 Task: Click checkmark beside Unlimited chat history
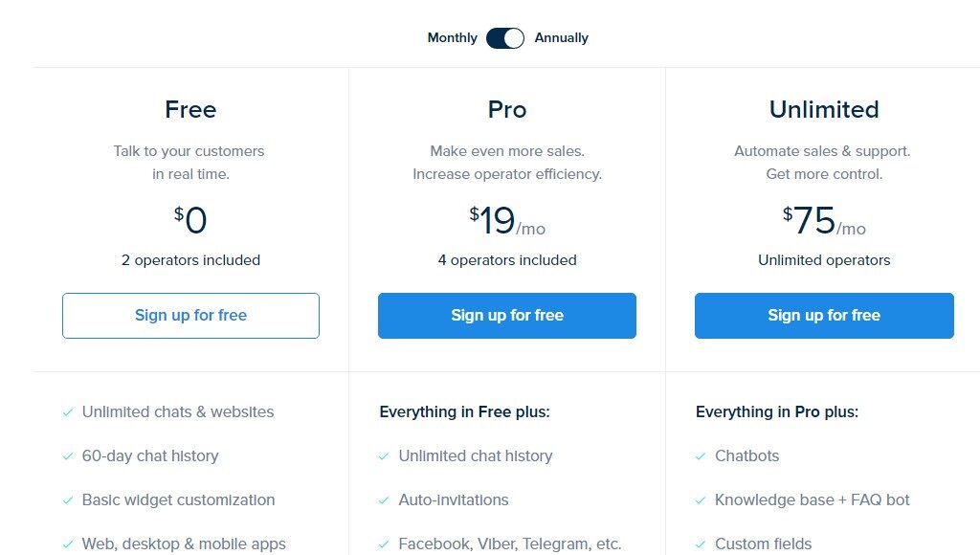pyautogui.click(x=384, y=456)
